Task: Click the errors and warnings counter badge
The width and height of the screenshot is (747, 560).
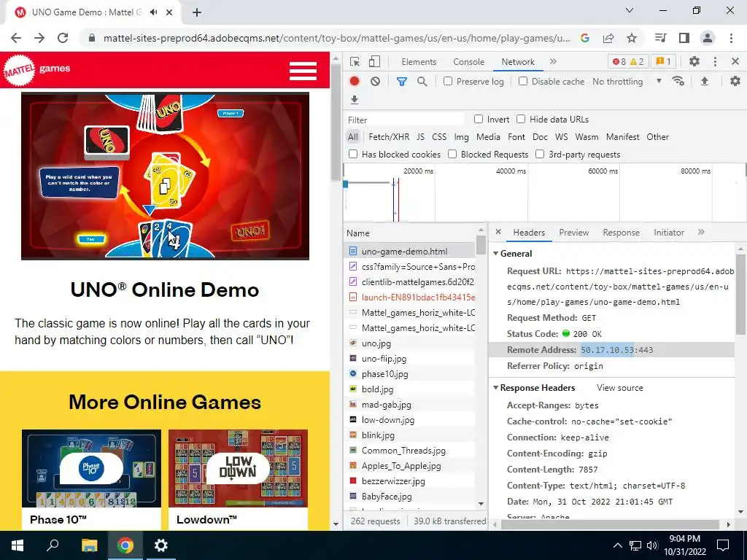Action: (628, 61)
